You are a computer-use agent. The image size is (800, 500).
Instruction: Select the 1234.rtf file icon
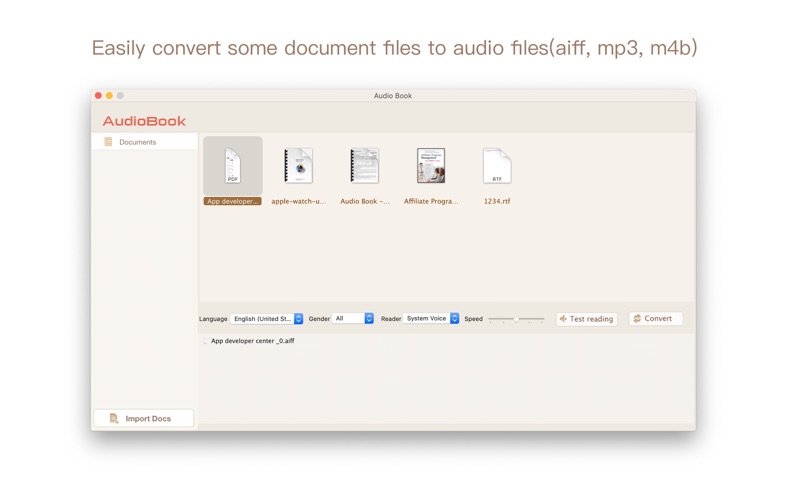pos(497,165)
